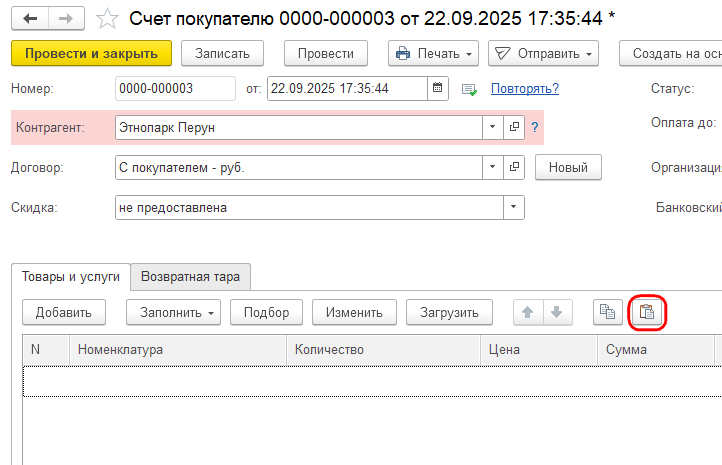The width and height of the screenshot is (722, 465).
Task: Click the blue question mark by Контрагент
Action: pos(535,127)
